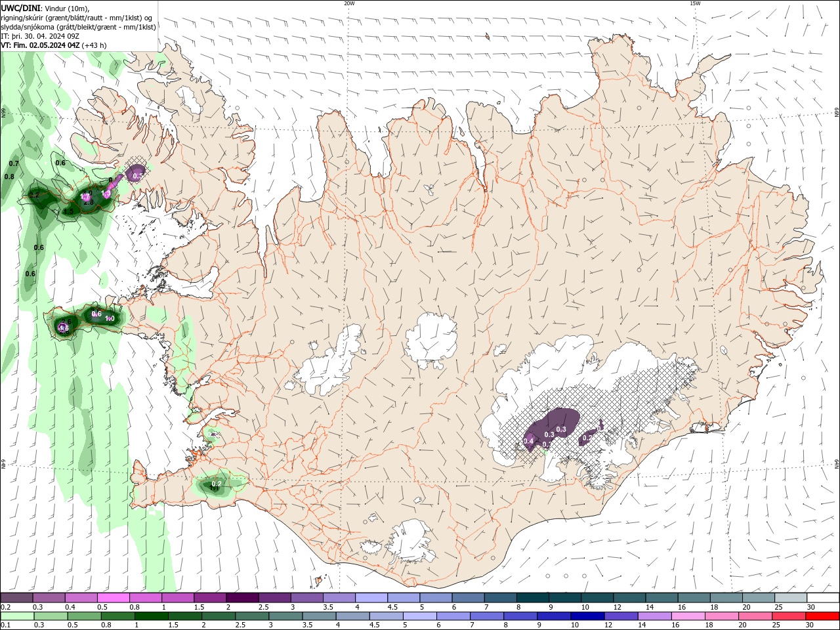Click the light grey swatch between 25 and 30 in the upper legend row
Screen dimensions: 840x630
pos(790,598)
